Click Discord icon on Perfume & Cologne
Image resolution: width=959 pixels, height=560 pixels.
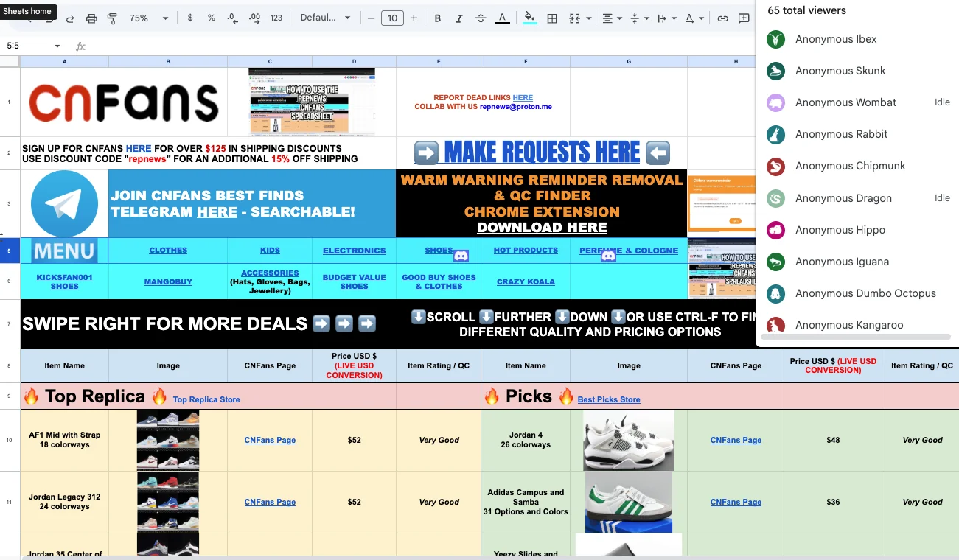[x=609, y=256]
